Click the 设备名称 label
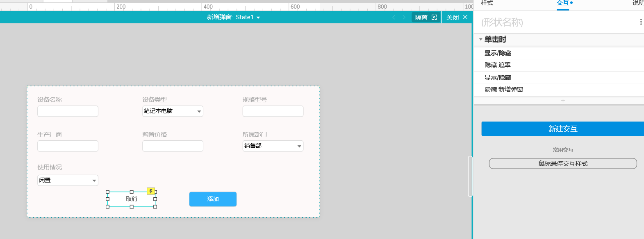 (50, 100)
